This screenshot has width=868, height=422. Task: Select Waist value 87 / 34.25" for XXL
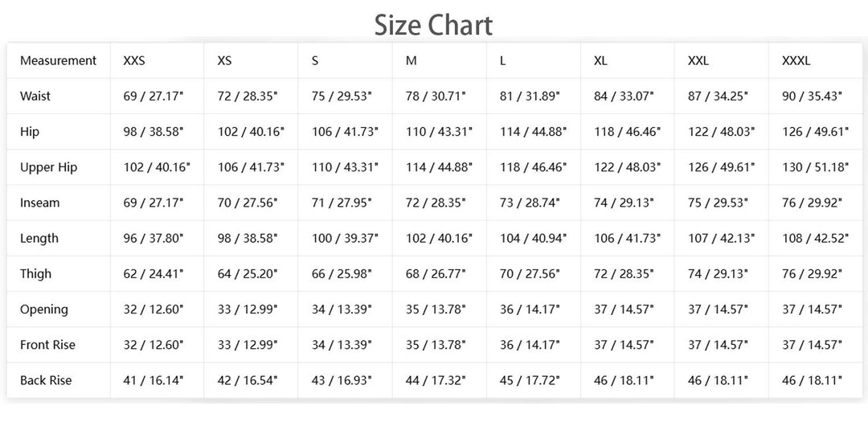[718, 96]
